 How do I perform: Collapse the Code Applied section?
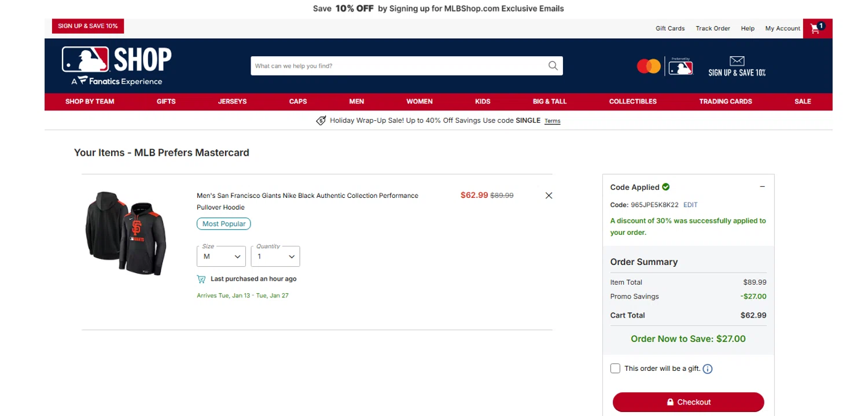click(762, 187)
